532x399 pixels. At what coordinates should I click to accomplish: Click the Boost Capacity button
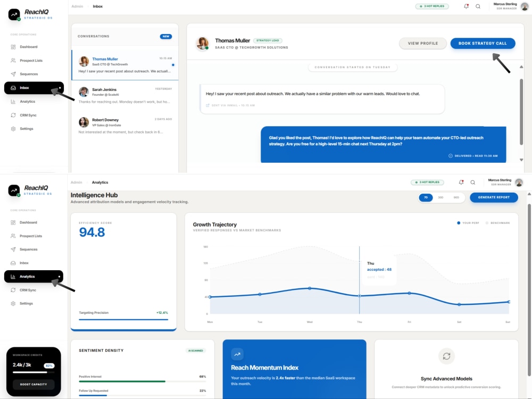pyautogui.click(x=33, y=385)
